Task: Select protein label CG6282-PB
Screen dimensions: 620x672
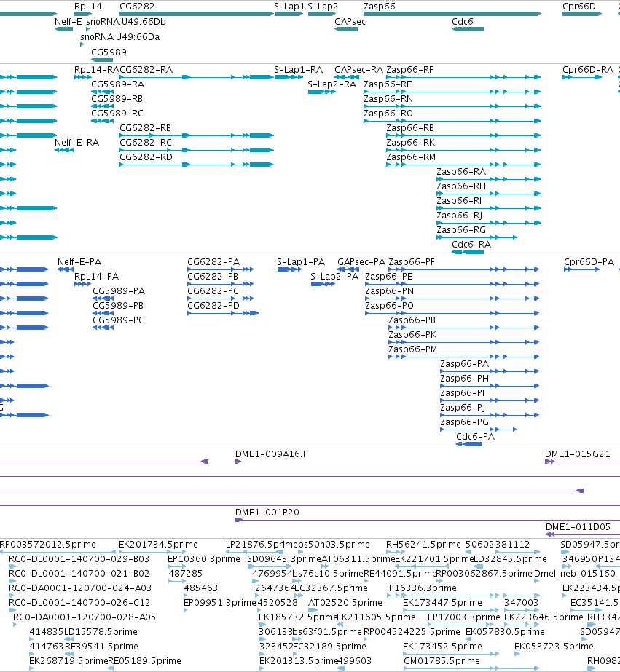Action: point(213,277)
